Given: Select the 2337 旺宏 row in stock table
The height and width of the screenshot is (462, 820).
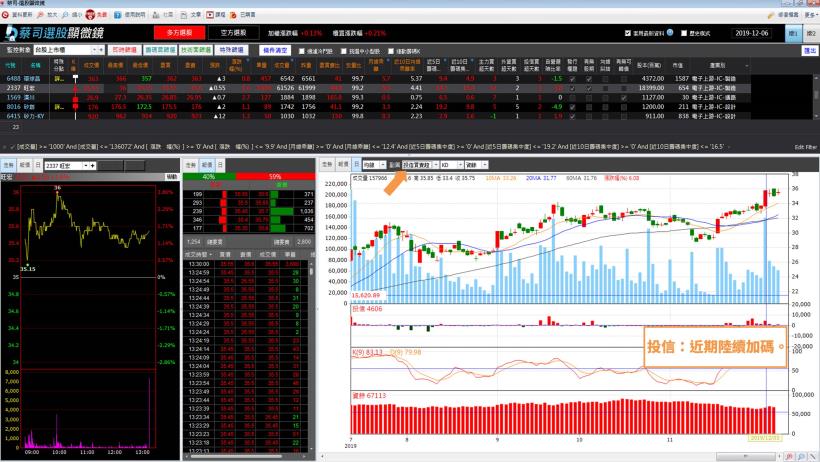Looking at the screenshot, I should 377,88.
